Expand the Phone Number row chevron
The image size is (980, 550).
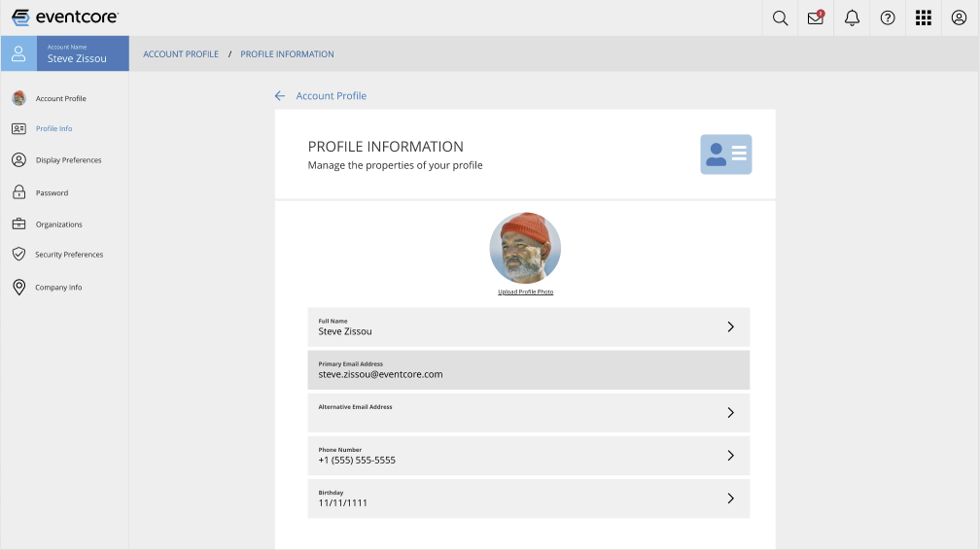click(730, 456)
